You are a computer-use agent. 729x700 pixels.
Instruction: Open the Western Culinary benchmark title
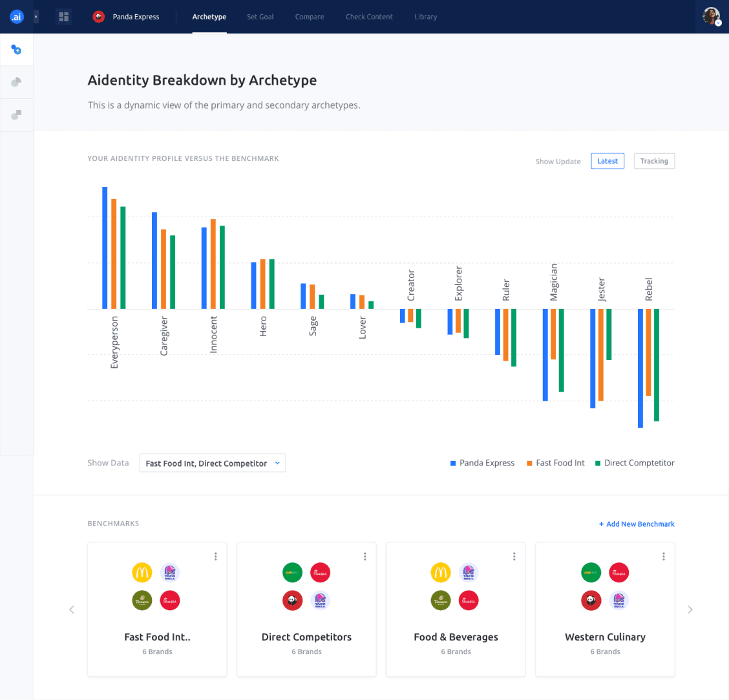606,637
